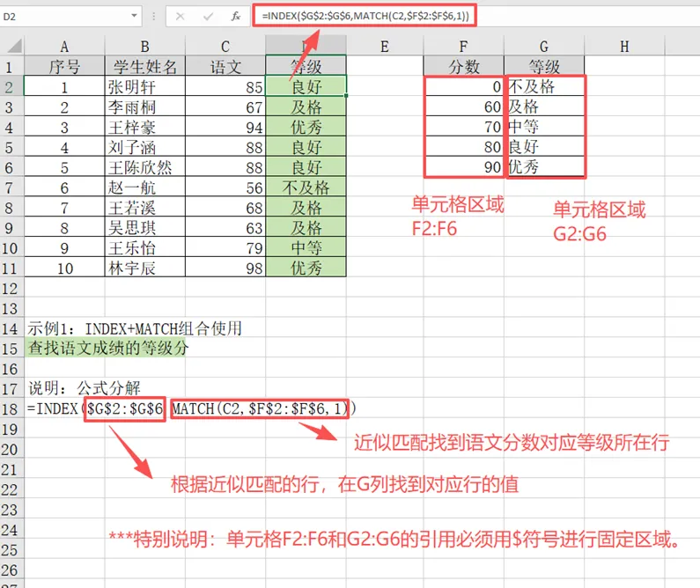The image size is (700, 588).
Task: Select column B header
Action: (144, 46)
